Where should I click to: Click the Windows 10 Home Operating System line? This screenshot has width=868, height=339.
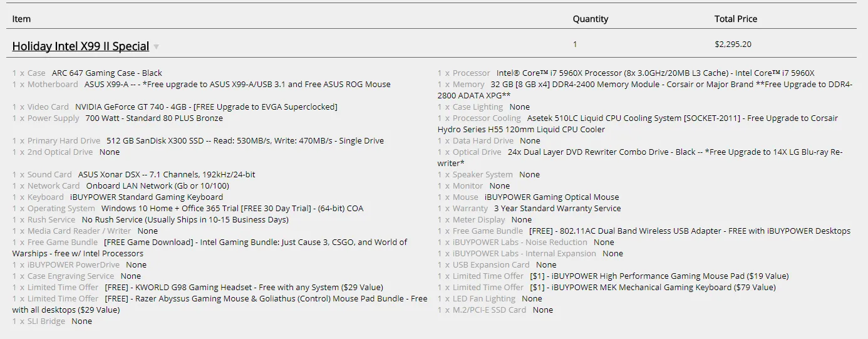pyautogui.click(x=232, y=209)
